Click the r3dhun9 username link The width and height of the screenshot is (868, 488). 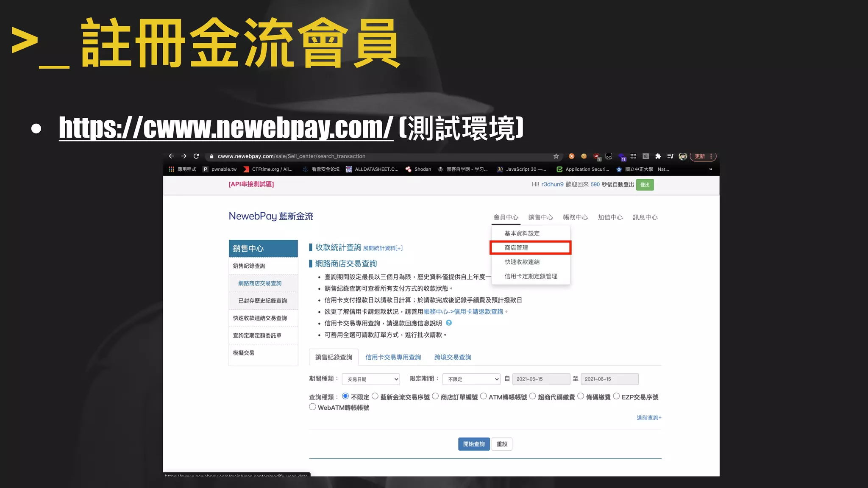click(x=552, y=184)
